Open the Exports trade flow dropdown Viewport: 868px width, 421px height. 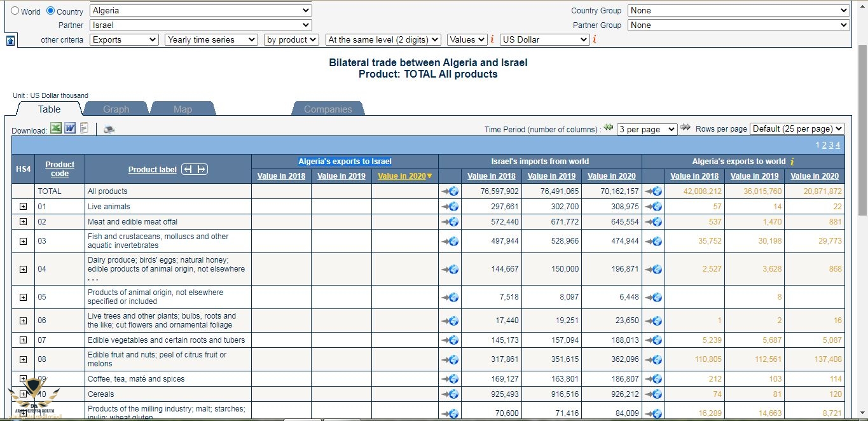(124, 39)
